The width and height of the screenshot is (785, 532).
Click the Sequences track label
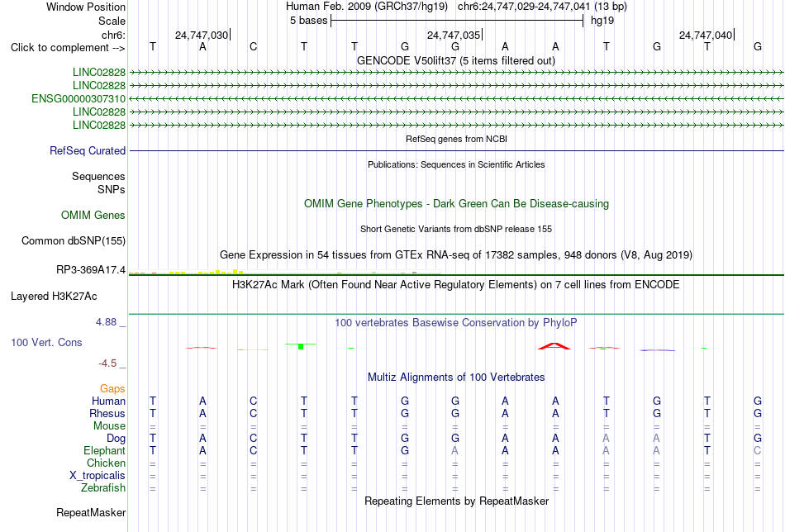click(x=98, y=176)
